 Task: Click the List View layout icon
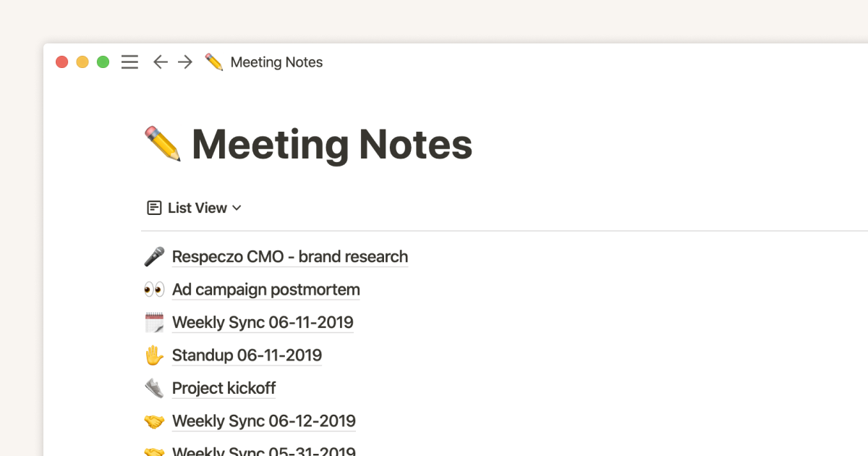[x=154, y=208]
